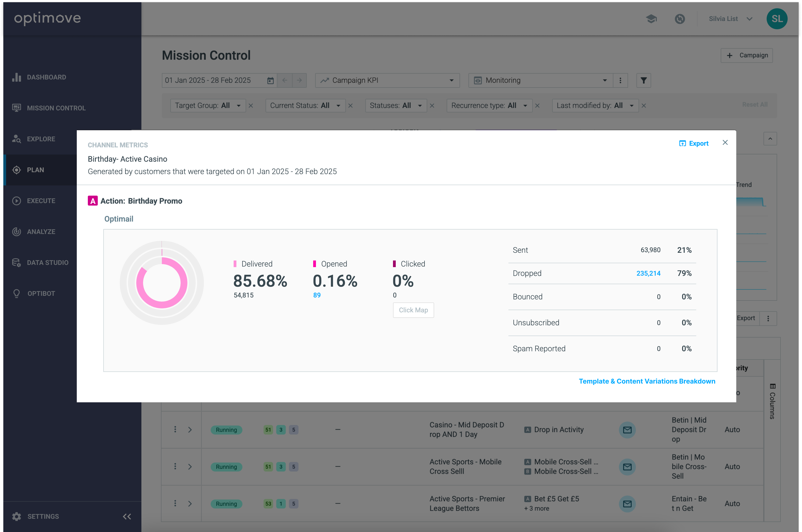Image resolution: width=802 pixels, height=532 pixels.
Task: Click the Columns panel icon
Action: 772,386
